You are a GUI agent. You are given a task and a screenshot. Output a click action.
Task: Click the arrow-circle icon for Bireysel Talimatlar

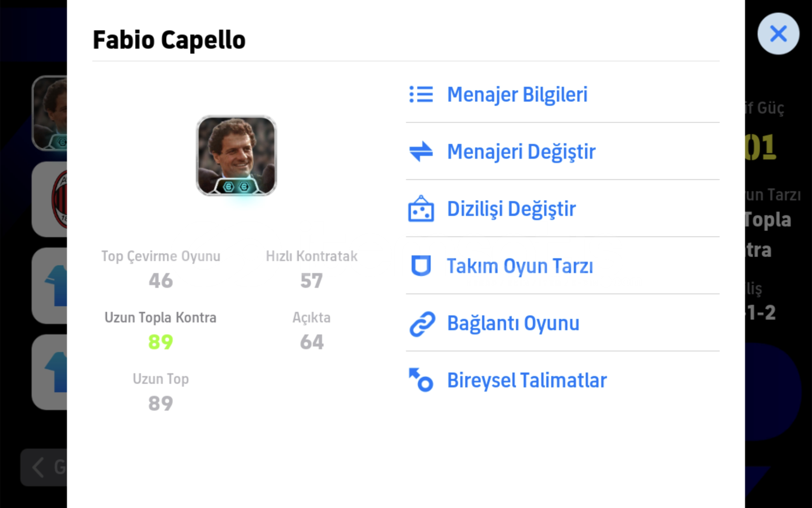[421, 380]
